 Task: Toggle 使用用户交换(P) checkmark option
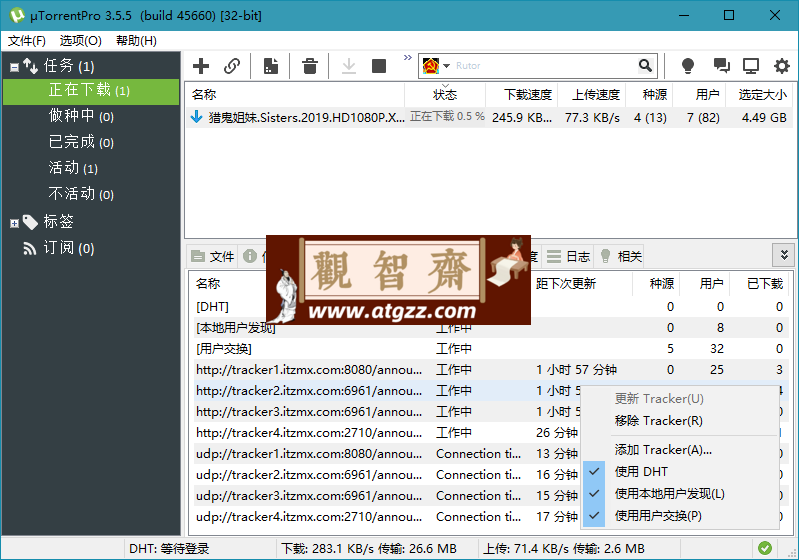[x=680, y=516]
